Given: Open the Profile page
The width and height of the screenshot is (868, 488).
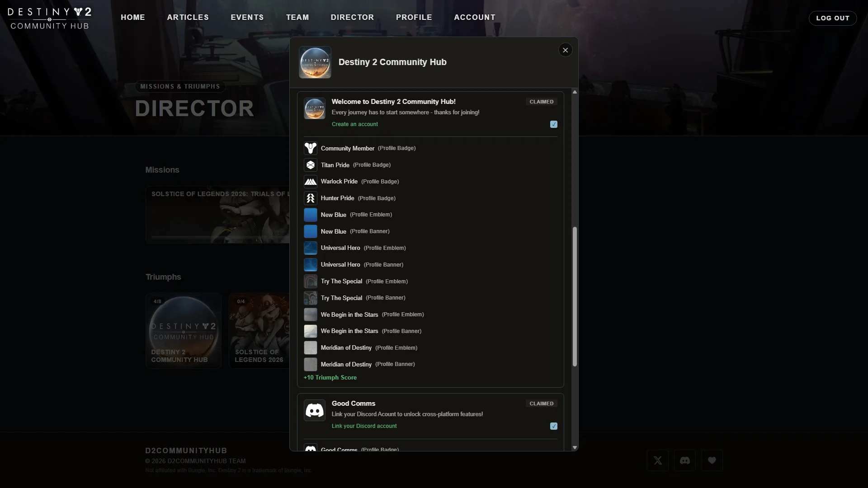Looking at the screenshot, I should pyautogui.click(x=414, y=17).
